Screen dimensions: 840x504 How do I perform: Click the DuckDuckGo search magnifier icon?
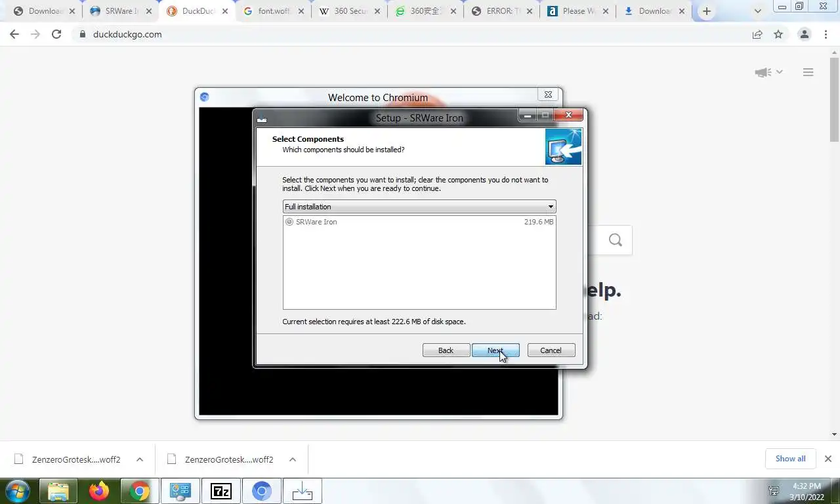615,240
